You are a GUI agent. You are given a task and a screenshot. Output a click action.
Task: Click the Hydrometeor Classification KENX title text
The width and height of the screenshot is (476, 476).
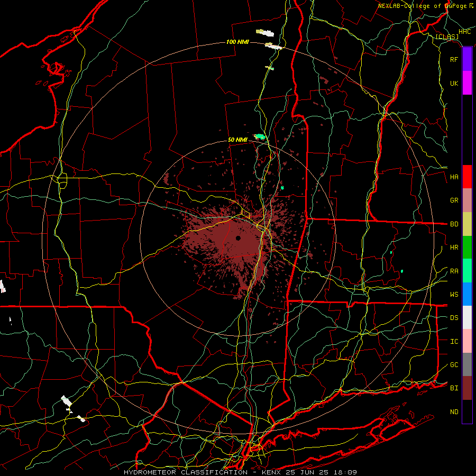click(240, 472)
